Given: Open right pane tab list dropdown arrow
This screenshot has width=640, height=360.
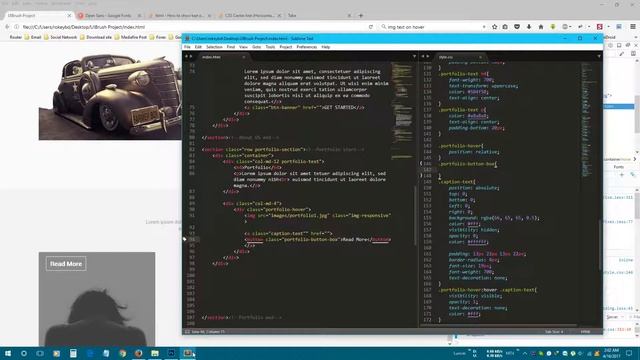Looking at the screenshot, I should tap(599, 56).
